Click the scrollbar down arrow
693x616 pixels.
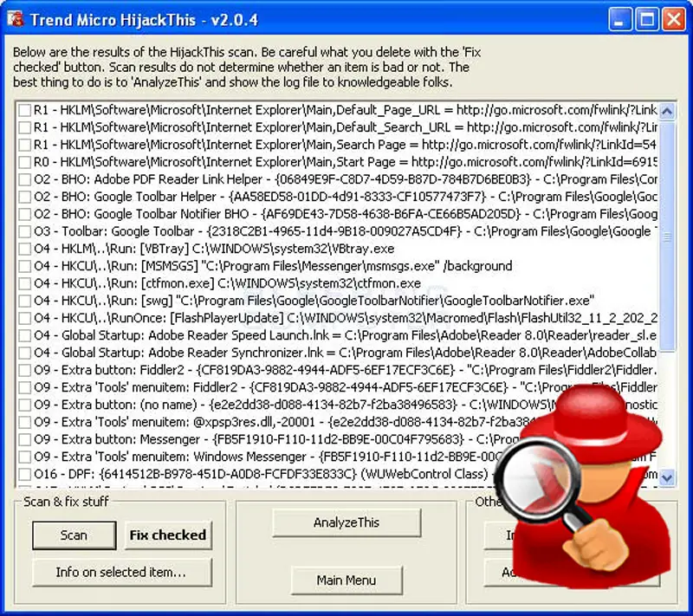(667, 477)
